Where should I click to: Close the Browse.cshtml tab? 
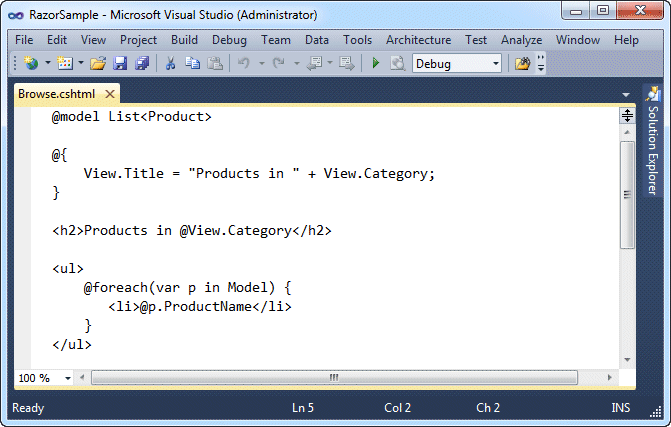click(x=110, y=94)
